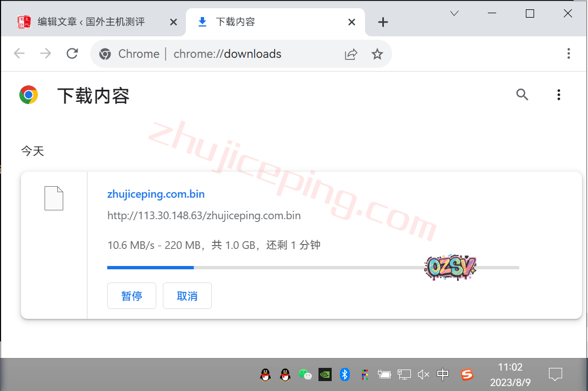This screenshot has height=391, width=588.
Task: Open a new tab with plus button
Action: coord(383,22)
